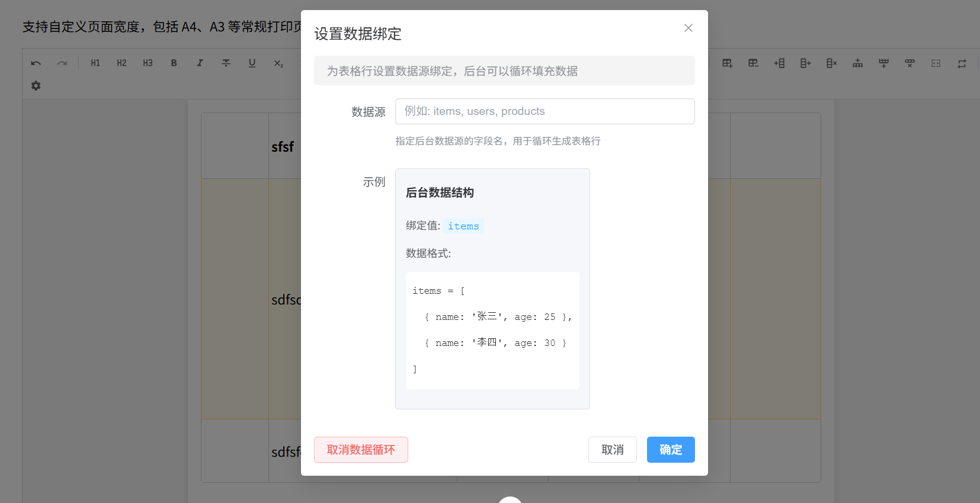
Task: Click the merge cells icon in toolbar
Action: (936, 63)
